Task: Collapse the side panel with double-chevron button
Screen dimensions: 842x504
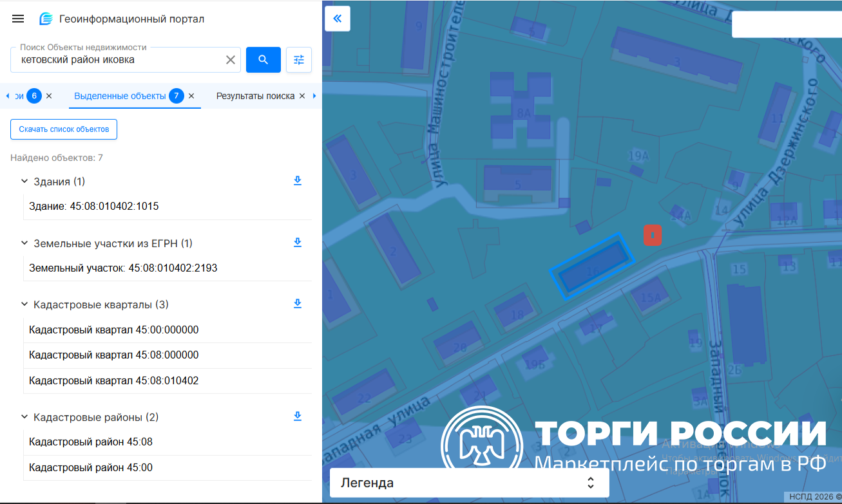Action: [x=338, y=19]
